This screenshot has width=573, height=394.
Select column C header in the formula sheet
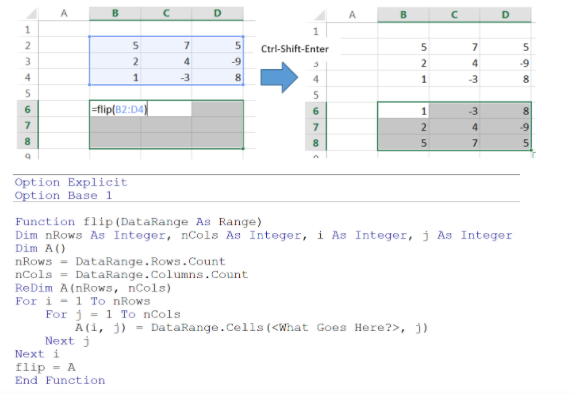point(166,14)
